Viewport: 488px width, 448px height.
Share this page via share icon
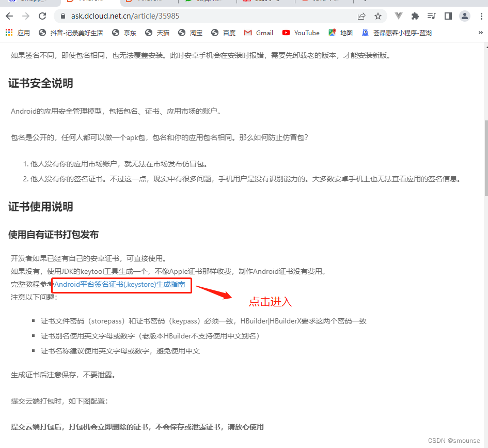[x=361, y=16]
